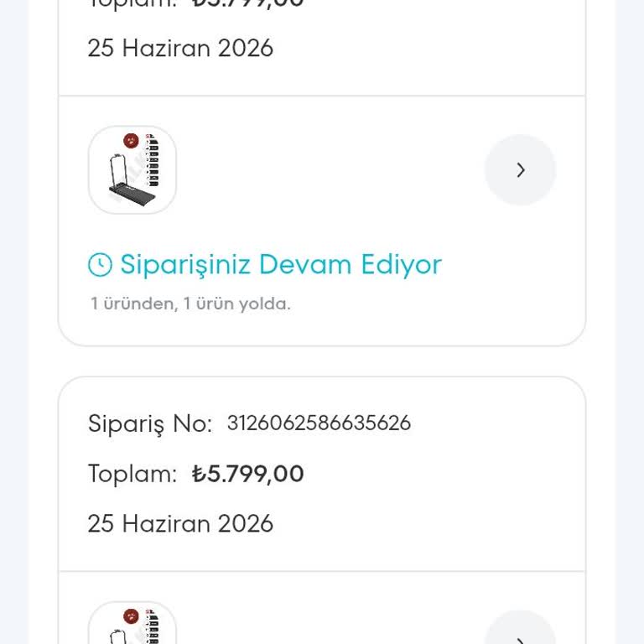Image resolution: width=644 pixels, height=644 pixels.
Task: Tap the lira symbol in the ₺5.799,00 total
Action: click(199, 474)
